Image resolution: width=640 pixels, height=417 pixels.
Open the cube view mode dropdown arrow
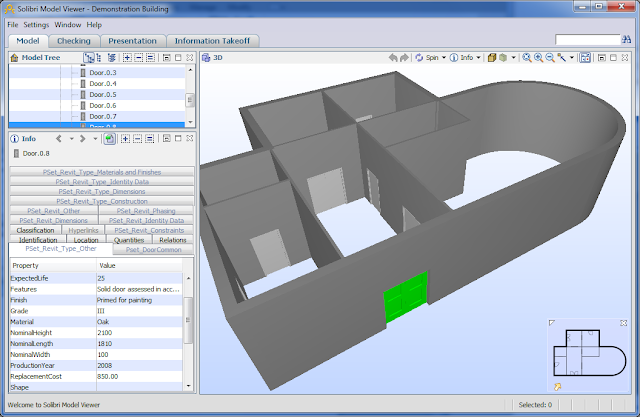[513, 58]
